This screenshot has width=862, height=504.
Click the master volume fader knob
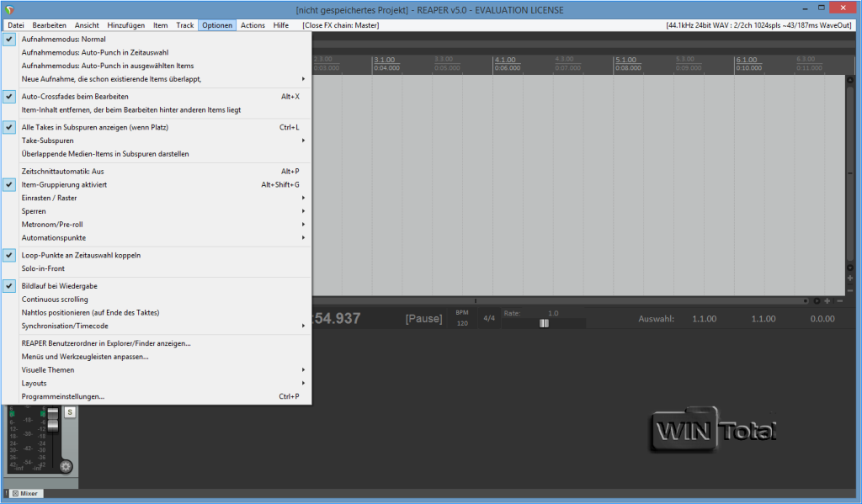[53, 420]
